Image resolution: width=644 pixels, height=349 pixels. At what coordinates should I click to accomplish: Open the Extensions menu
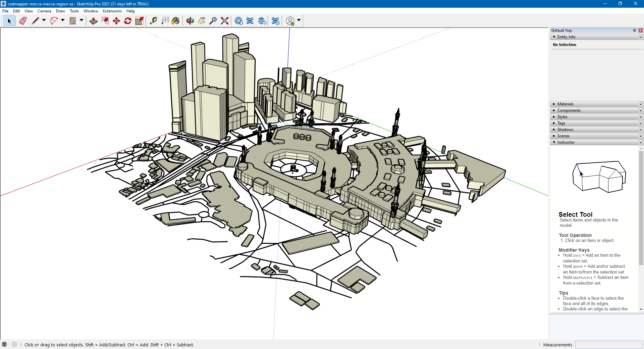click(x=112, y=11)
